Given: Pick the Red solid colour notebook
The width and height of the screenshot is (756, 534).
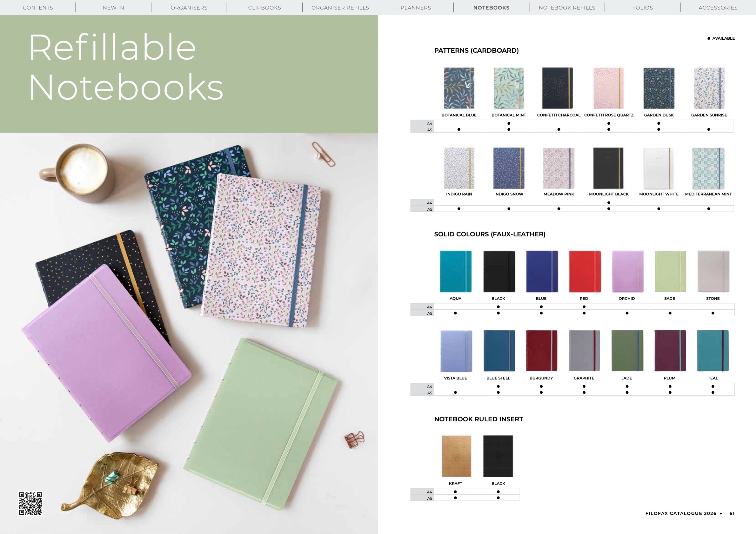Looking at the screenshot, I should click(x=585, y=271).
